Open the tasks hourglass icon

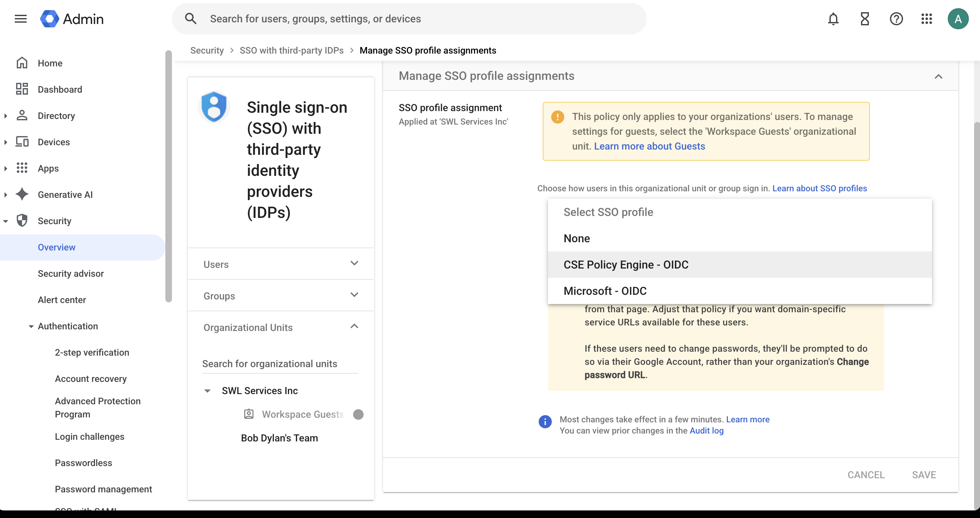[x=865, y=19]
